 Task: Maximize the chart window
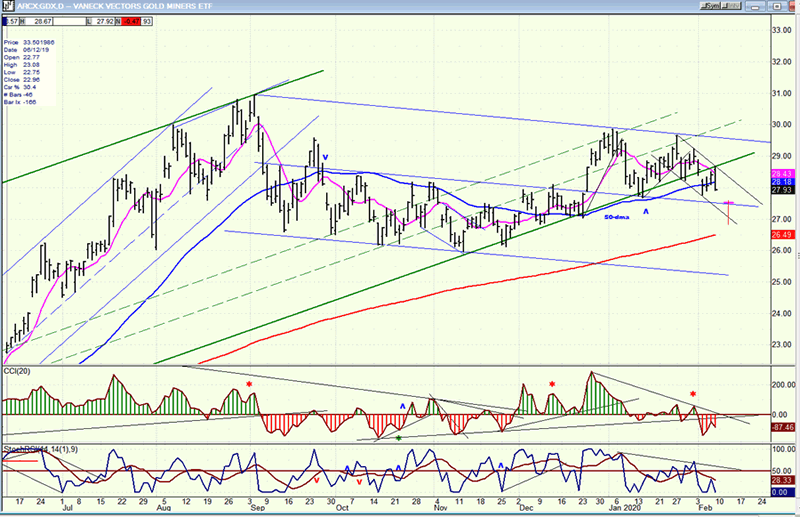[777, 5]
